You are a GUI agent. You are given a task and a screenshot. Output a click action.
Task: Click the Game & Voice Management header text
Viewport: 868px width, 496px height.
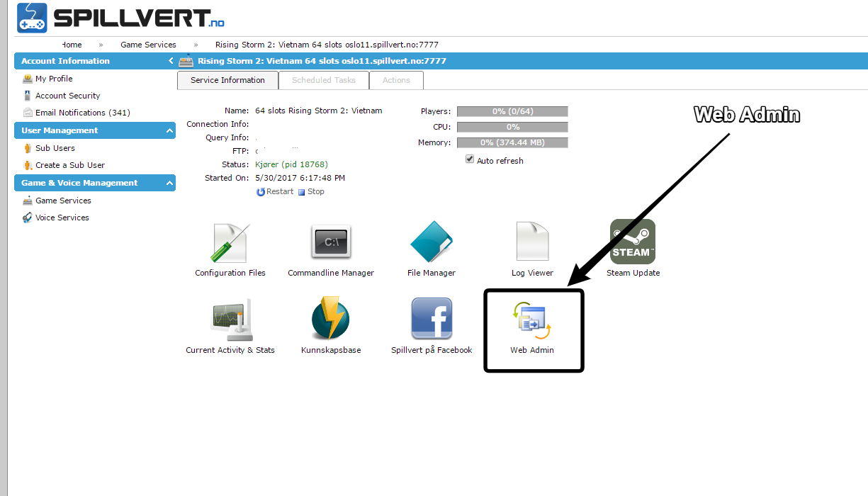(79, 183)
